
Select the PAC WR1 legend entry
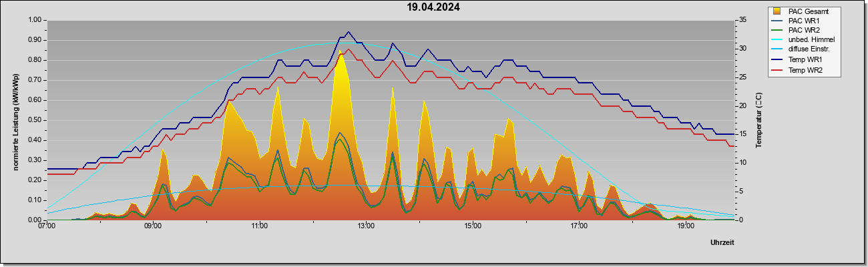coord(804,21)
